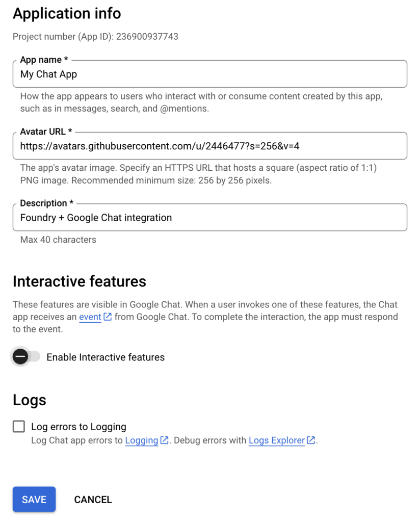Click the CANCEL button
420x522 pixels.
[93, 500]
